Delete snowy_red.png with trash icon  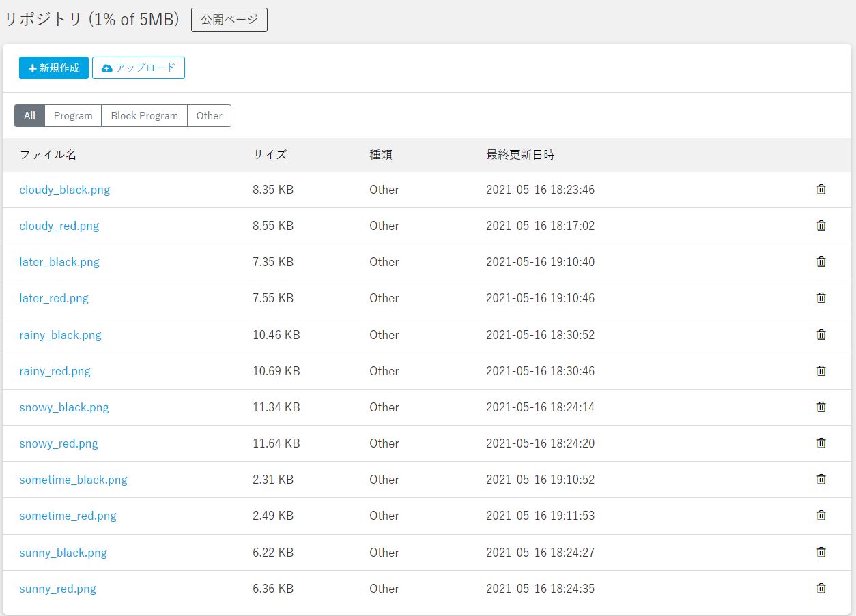(821, 443)
